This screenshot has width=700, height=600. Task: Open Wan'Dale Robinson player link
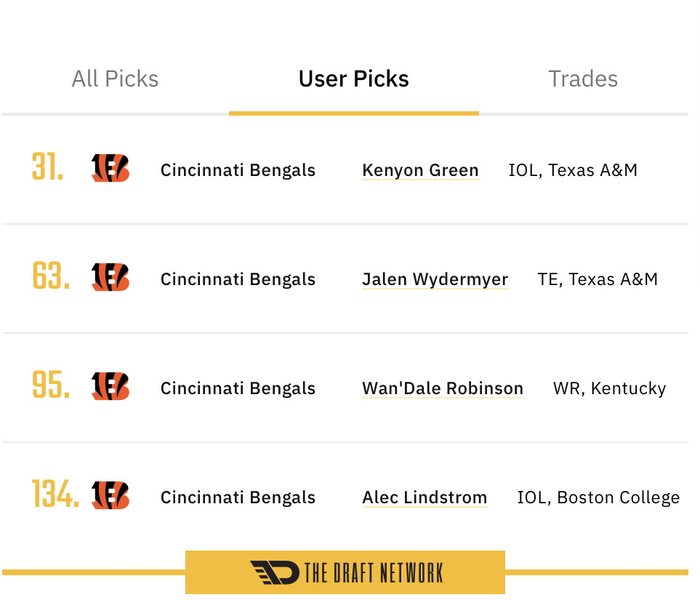443,388
